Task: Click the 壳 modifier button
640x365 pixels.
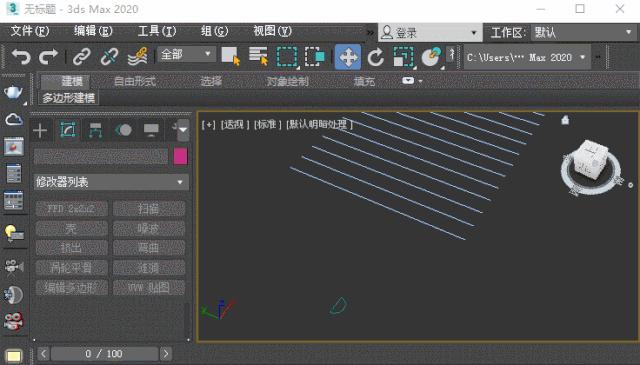Action: tap(71, 229)
